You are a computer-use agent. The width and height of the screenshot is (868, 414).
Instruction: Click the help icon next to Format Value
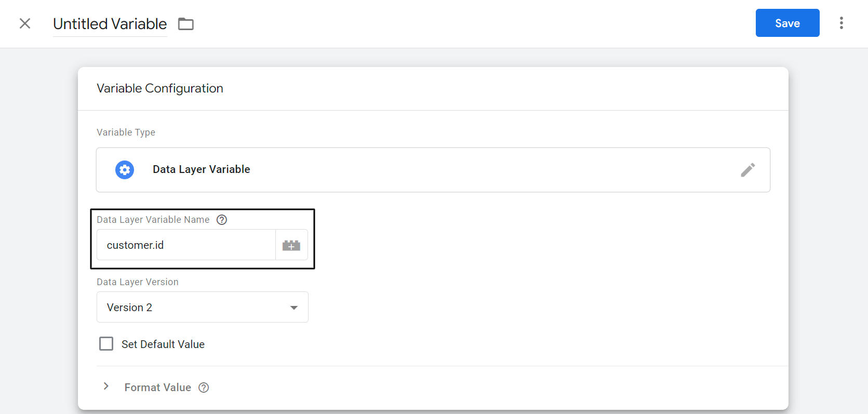pos(203,388)
